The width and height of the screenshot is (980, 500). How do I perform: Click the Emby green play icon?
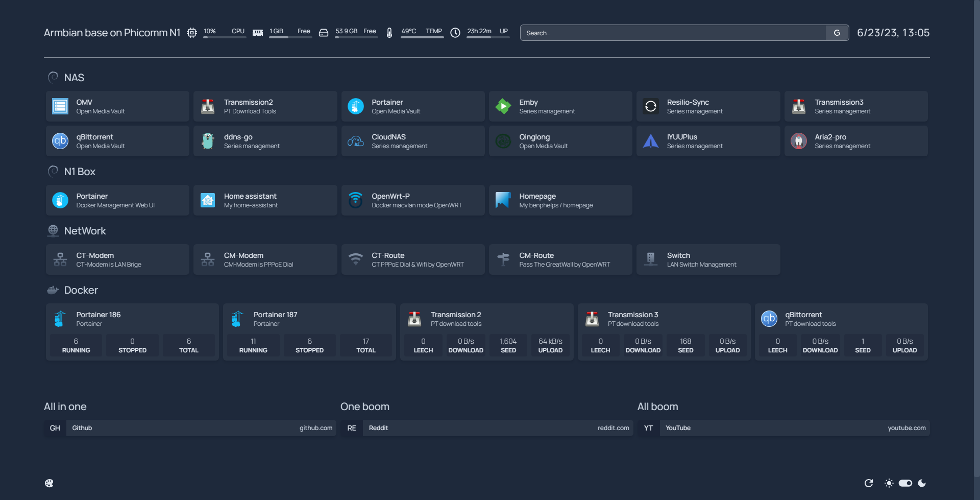pyautogui.click(x=503, y=106)
